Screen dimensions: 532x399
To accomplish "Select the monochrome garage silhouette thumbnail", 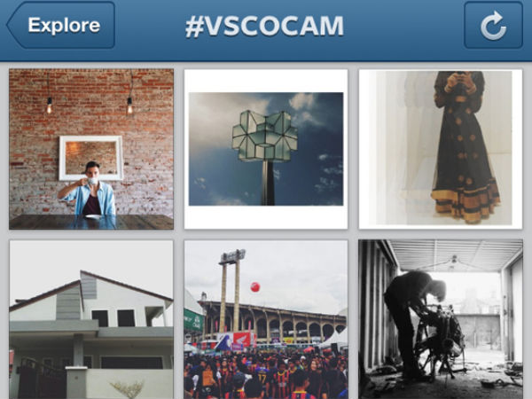I will 441,319.
